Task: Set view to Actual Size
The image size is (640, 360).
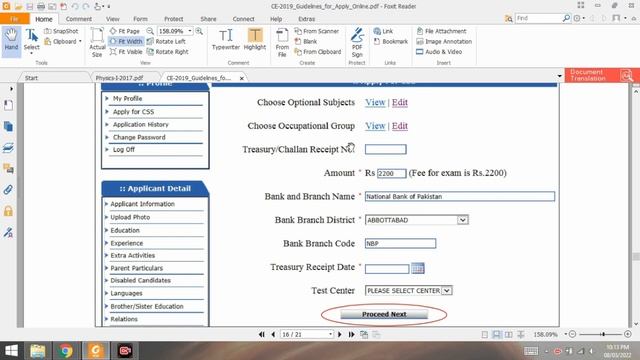Action: pos(97,42)
